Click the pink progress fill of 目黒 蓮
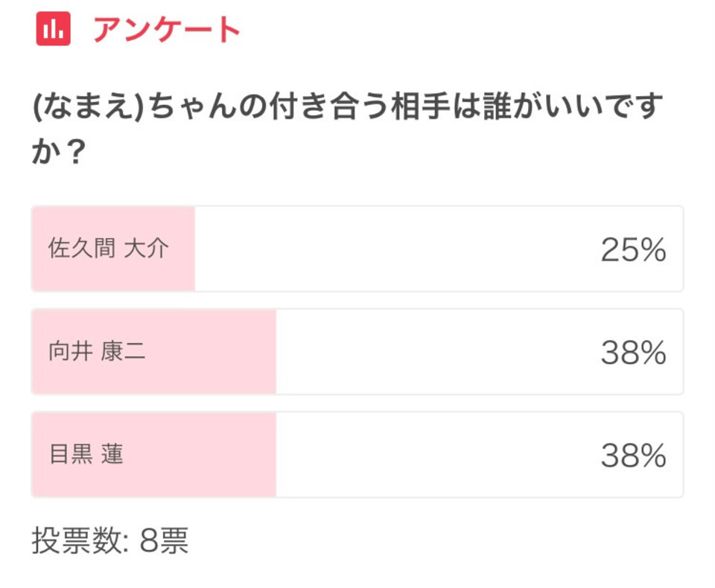 pyautogui.click(x=154, y=455)
